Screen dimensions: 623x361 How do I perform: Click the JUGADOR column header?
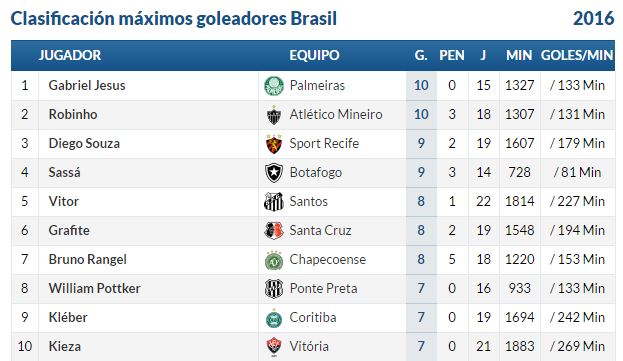pos(70,55)
